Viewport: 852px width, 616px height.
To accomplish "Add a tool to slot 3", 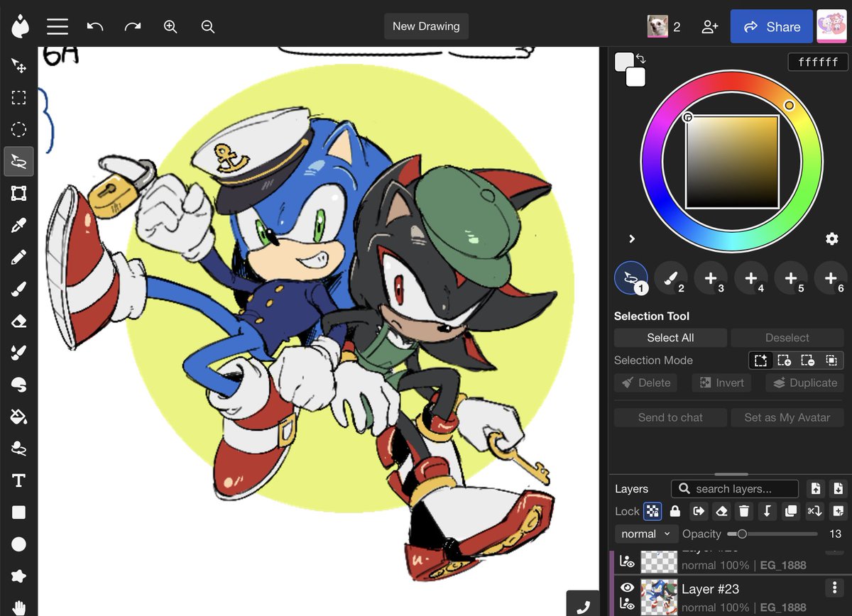I will point(711,278).
